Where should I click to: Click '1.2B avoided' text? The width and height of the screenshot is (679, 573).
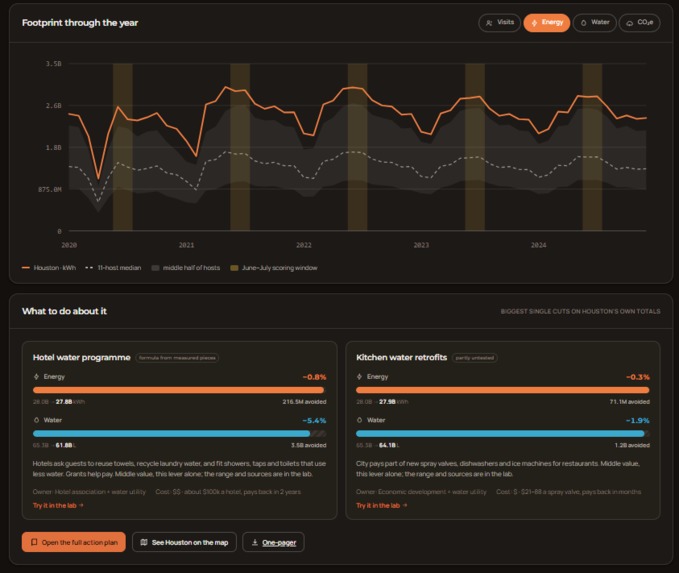click(x=632, y=445)
